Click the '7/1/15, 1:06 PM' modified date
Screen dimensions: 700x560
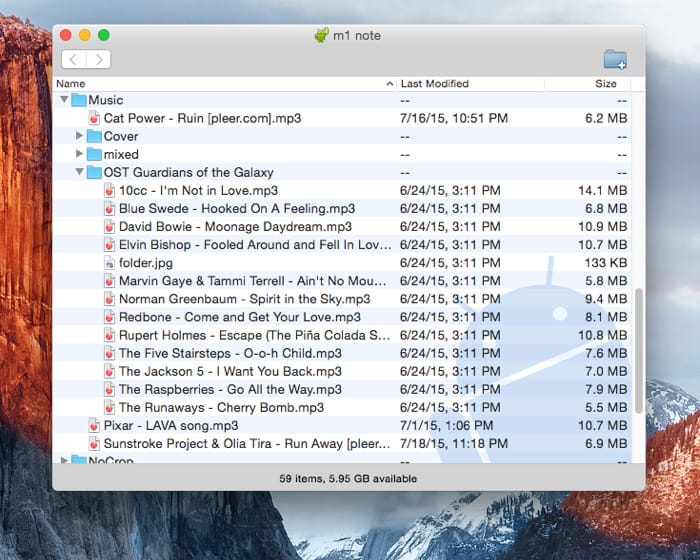[x=446, y=426]
